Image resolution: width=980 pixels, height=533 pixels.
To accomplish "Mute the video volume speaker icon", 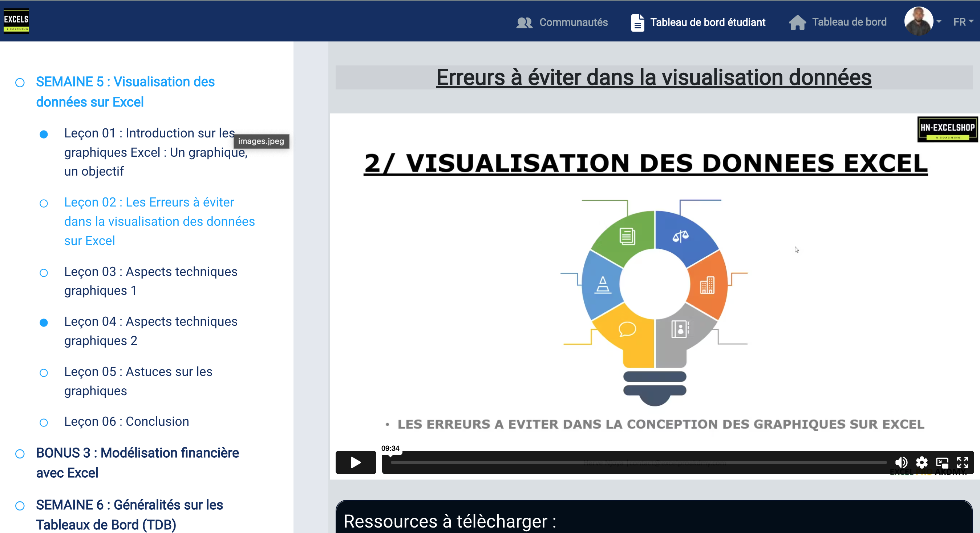I will (x=901, y=462).
